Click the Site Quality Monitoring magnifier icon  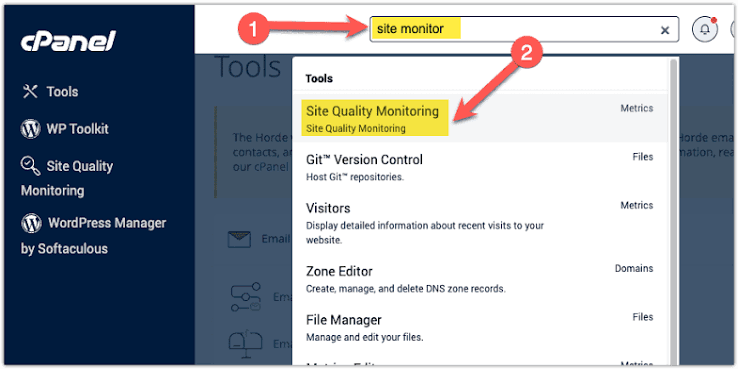tap(31, 166)
